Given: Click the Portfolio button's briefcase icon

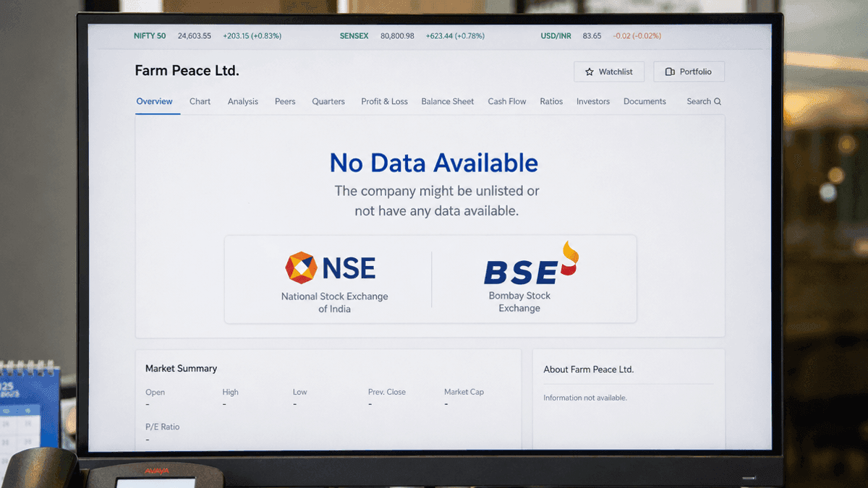Looking at the screenshot, I should [x=670, y=72].
